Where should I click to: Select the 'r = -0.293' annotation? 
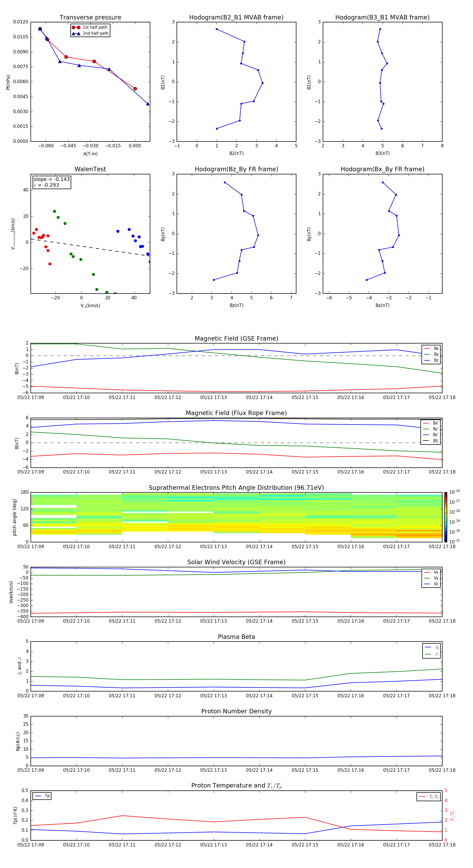[47, 185]
